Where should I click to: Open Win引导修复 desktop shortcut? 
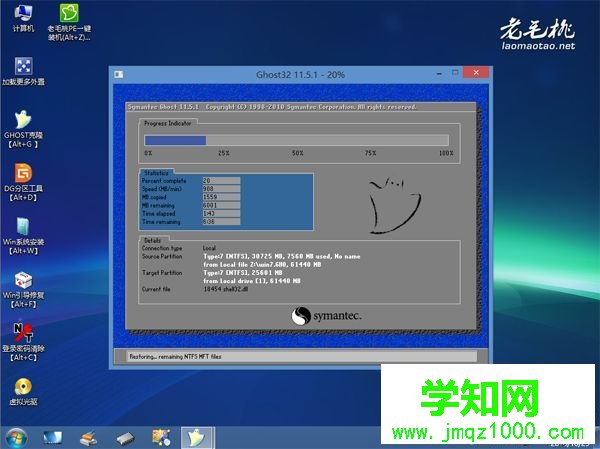click(x=23, y=289)
